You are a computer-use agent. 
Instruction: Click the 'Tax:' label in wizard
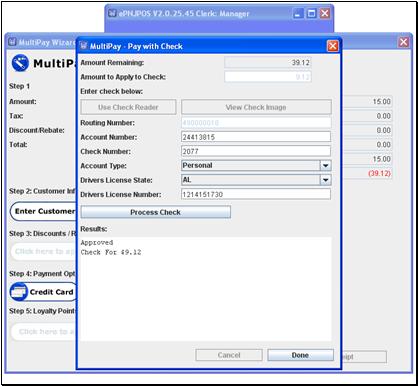[x=16, y=116]
